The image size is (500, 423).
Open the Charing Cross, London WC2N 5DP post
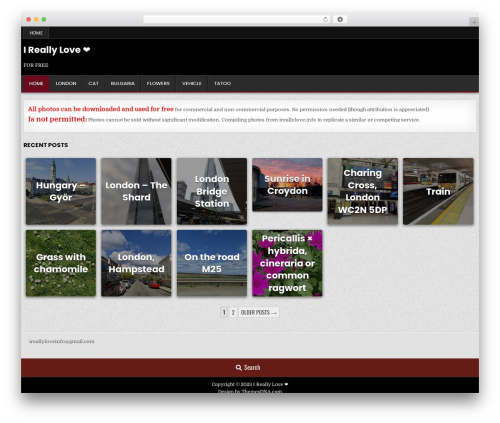[x=363, y=191]
